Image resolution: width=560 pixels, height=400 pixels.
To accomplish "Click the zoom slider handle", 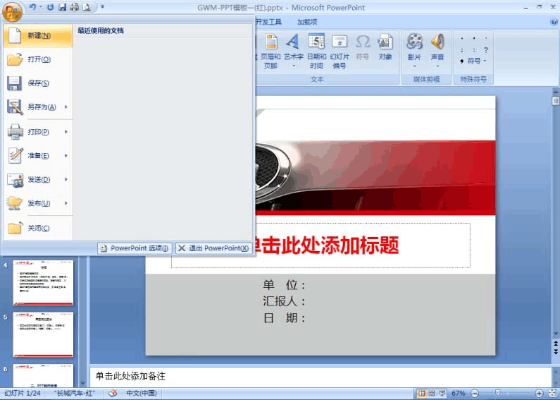I will point(498,394).
